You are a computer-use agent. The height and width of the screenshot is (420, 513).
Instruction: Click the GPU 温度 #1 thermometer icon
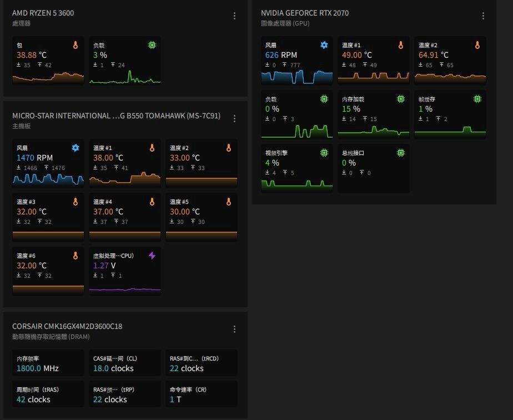(x=401, y=45)
